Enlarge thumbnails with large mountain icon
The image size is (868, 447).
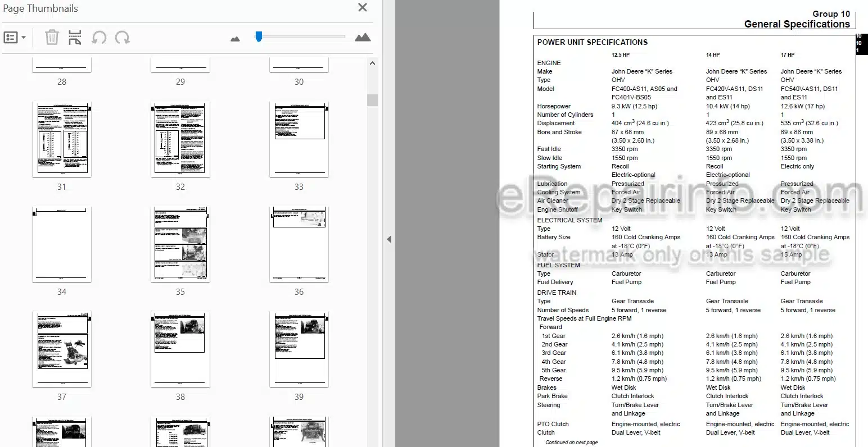(363, 38)
